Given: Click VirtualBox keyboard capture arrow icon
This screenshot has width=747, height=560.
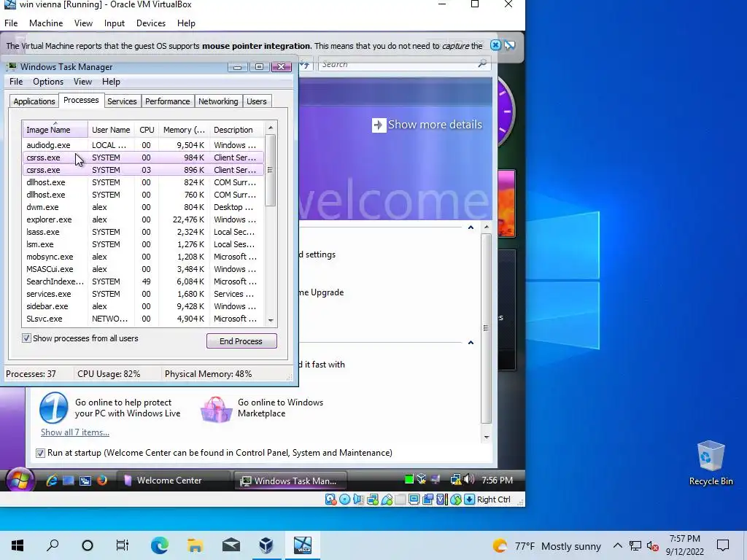Looking at the screenshot, I should coord(469,499).
